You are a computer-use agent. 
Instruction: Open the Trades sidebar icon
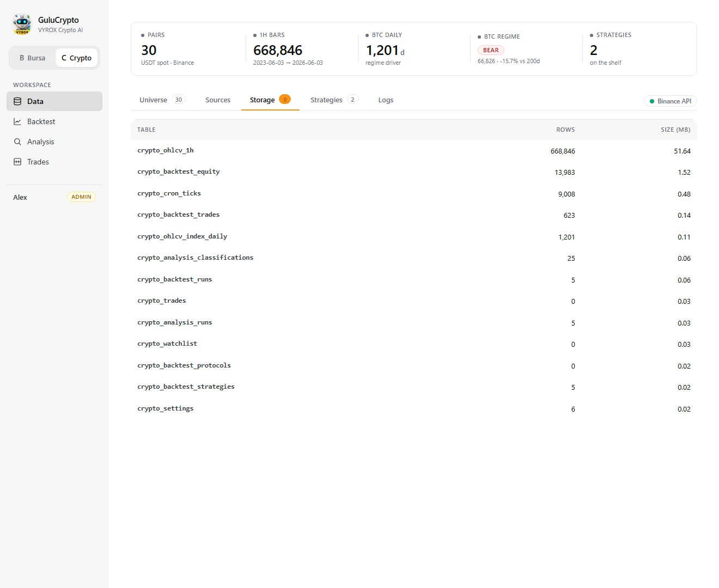[x=17, y=162]
